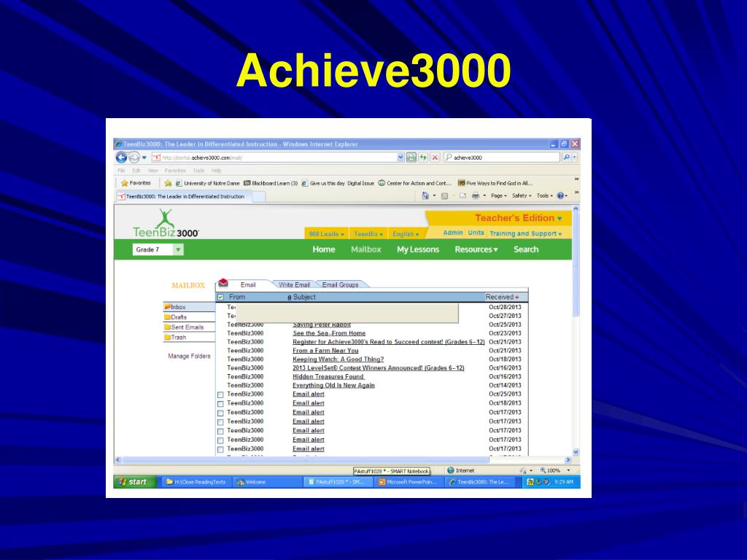747x560 pixels.
Task: Open the Safety menu in command bar
Action: (x=522, y=195)
